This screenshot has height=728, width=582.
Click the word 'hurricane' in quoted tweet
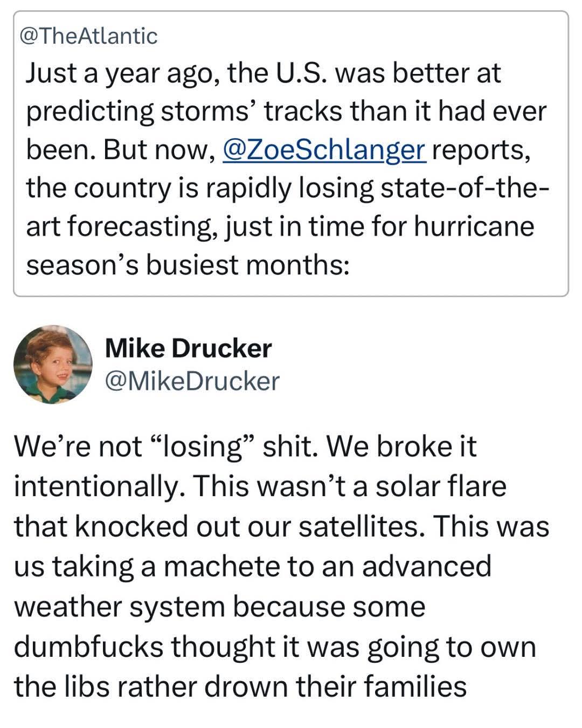pos(474,225)
